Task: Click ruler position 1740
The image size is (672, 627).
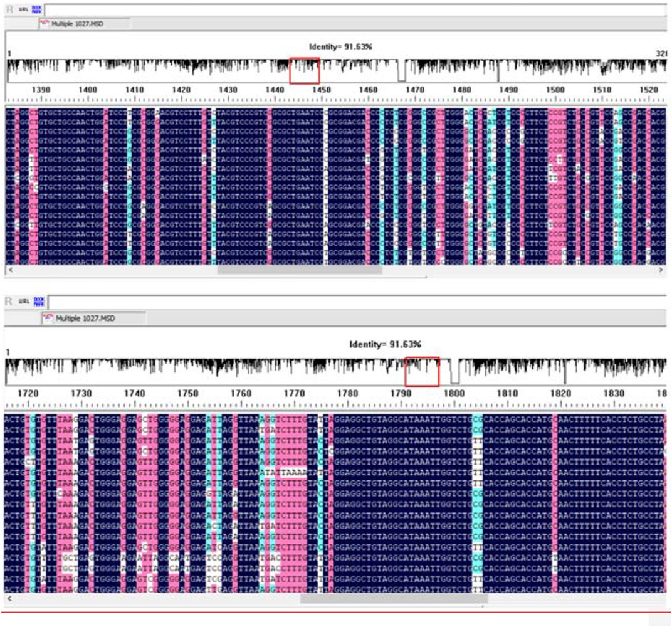Action: [134, 393]
